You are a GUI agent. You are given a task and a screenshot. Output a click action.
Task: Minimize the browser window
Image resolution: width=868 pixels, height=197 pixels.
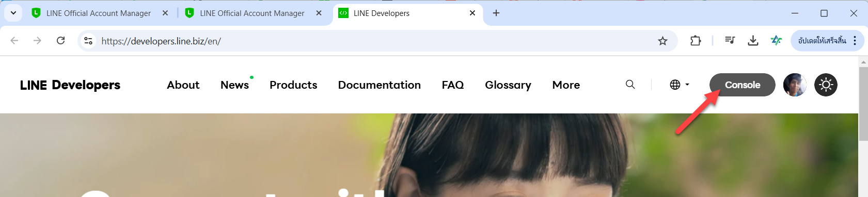pos(795,13)
